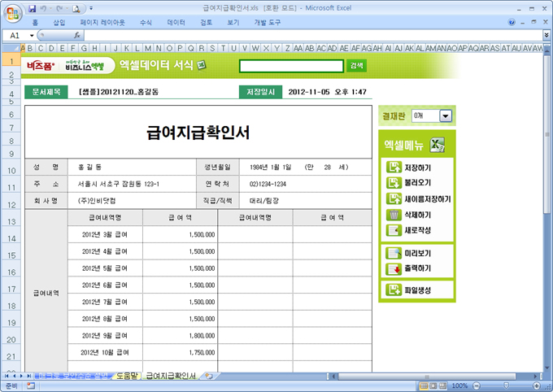Click the zoom out minus button
The width and height of the screenshot is (553, 392).
click(477, 385)
